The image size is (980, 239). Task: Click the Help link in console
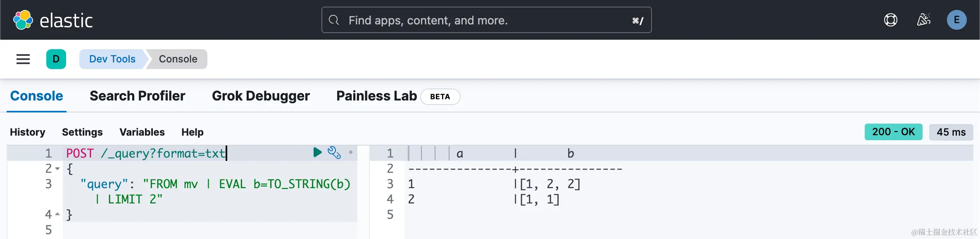[192, 132]
